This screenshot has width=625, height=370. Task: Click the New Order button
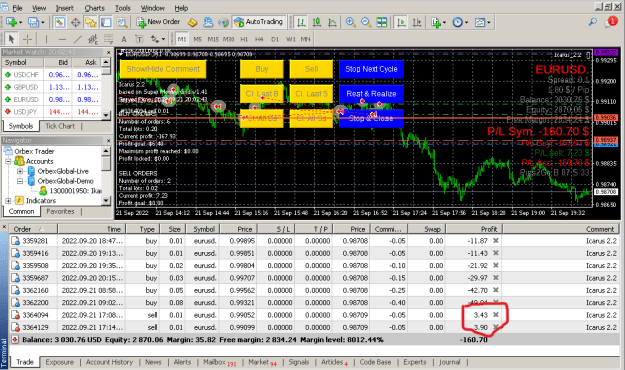[158, 22]
